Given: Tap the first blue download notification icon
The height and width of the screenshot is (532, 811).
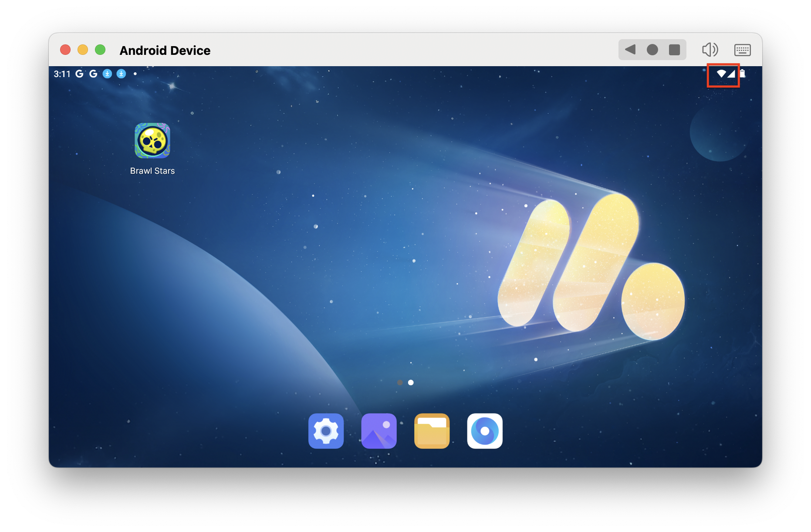Looking at the screenshot, I should pyautogui.click(x=107, y=74).
